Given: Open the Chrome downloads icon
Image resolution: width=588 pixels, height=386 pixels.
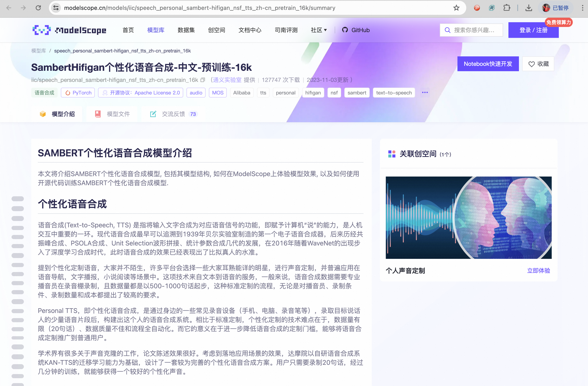Looking at the screenshot, I should (528, 8).
